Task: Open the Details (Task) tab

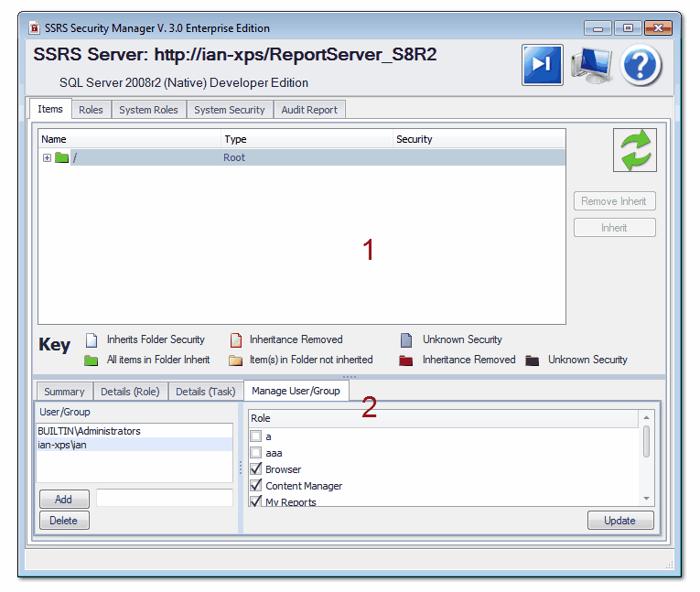Action: (206, 392)
